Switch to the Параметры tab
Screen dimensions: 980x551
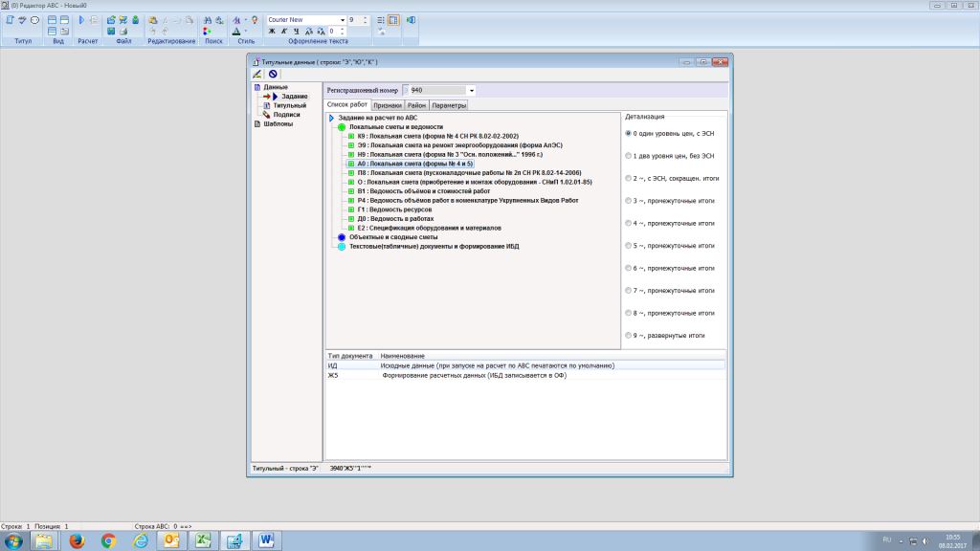[x=449, y=105]
